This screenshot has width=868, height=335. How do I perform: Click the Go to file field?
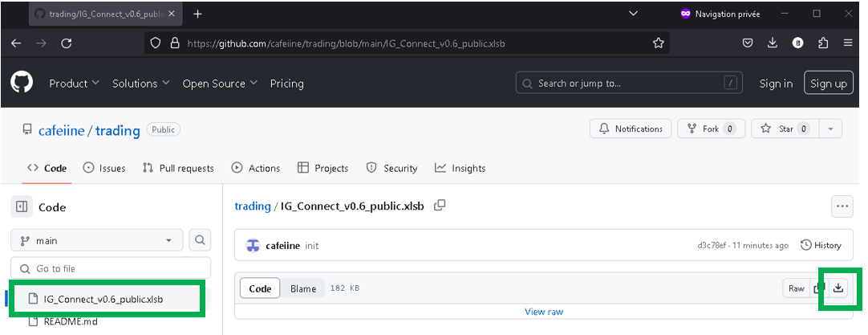[x=111, y=268]
